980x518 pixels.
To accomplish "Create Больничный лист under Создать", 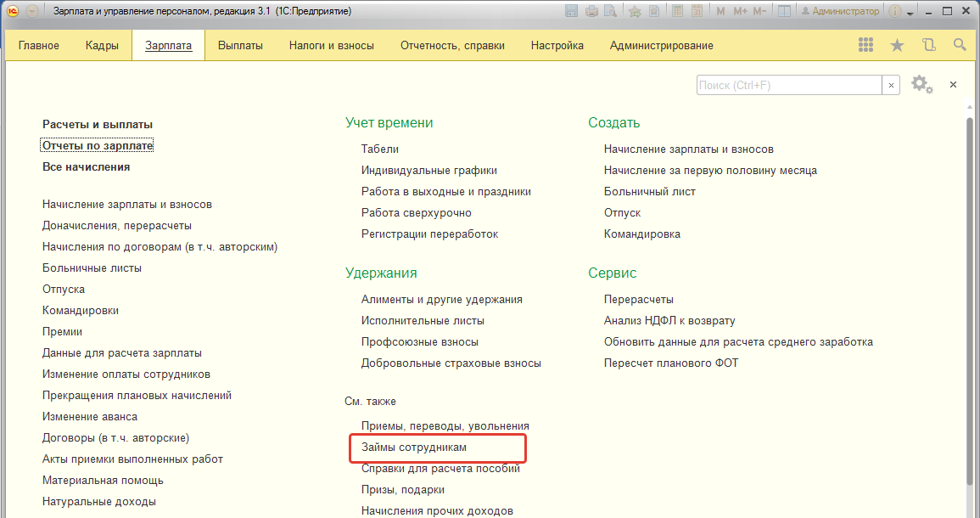I will coord(650,191).
